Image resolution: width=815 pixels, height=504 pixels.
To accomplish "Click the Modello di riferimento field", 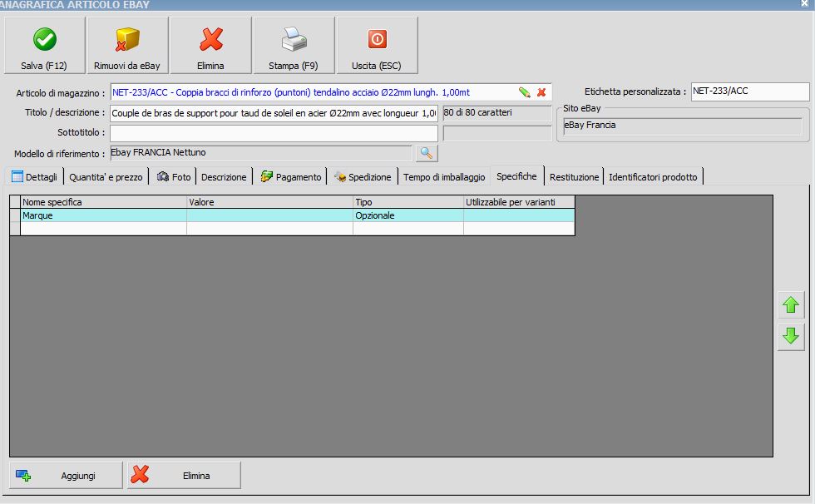I will 261,153.
